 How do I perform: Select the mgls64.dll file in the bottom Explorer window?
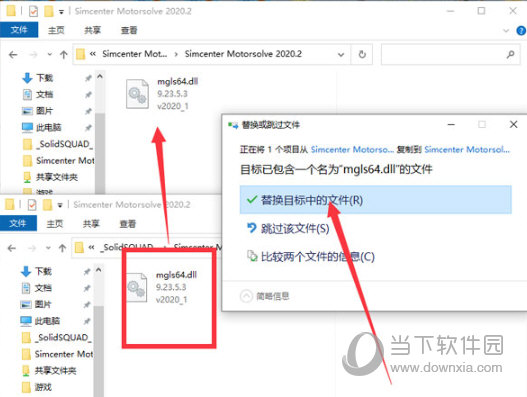click(161, 287)
